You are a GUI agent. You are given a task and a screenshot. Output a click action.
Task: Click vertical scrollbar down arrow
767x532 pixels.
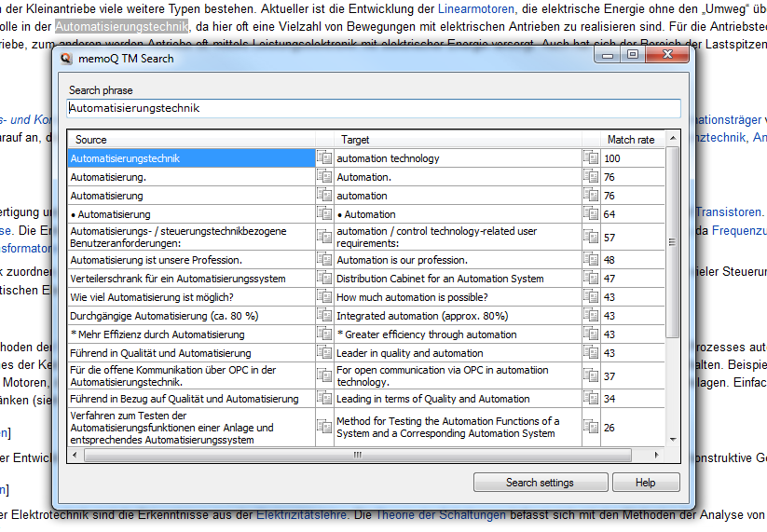click(x=673, y=439)
